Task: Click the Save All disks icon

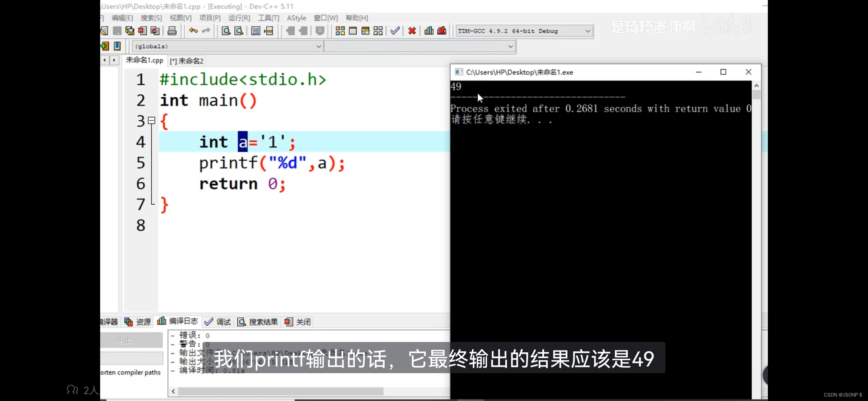Action: coord(129,31)
